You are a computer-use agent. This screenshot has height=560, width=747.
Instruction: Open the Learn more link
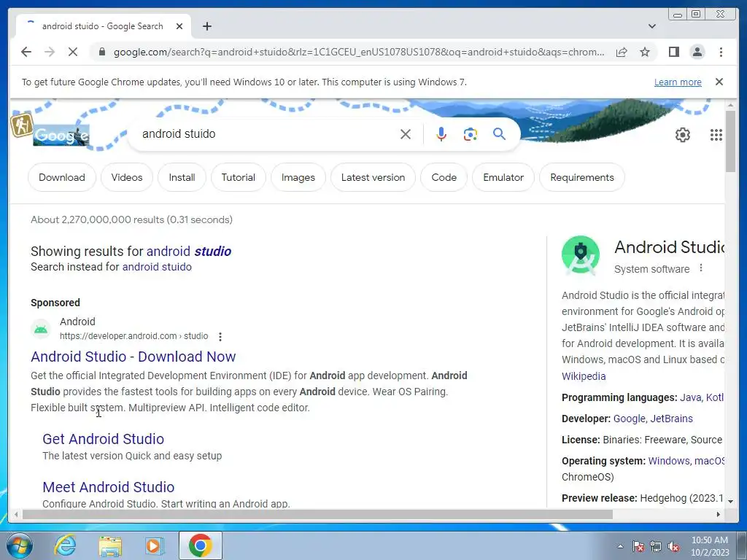[x=678, y=82]
